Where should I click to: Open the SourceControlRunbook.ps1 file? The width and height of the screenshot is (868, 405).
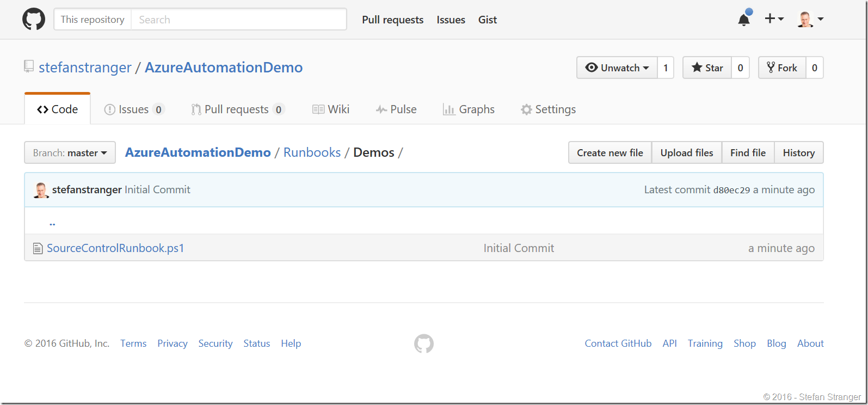coord(115,248)
